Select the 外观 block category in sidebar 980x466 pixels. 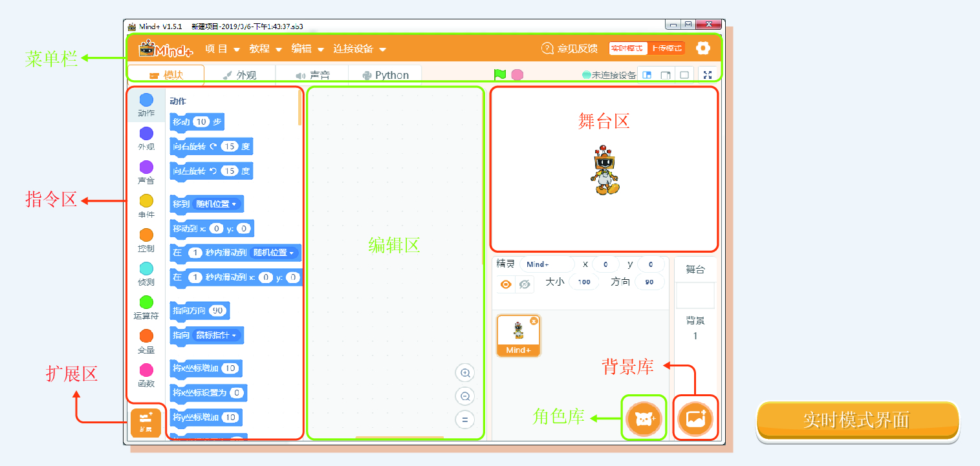[146, 138]
